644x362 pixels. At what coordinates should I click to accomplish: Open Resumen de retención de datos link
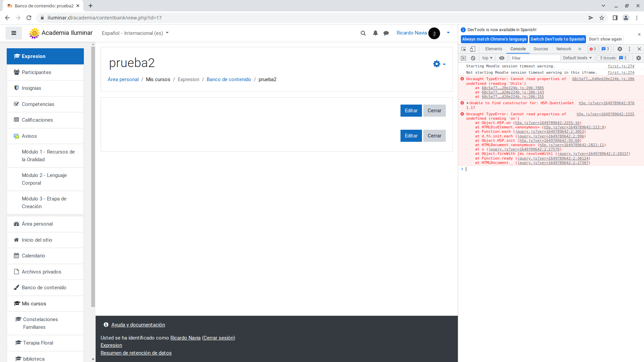tap(136, 353)
